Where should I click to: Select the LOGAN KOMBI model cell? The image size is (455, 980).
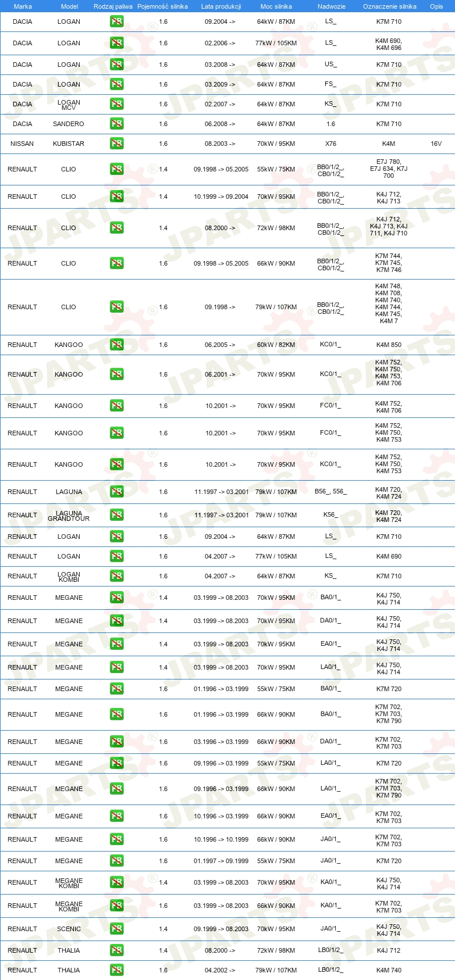69,577
